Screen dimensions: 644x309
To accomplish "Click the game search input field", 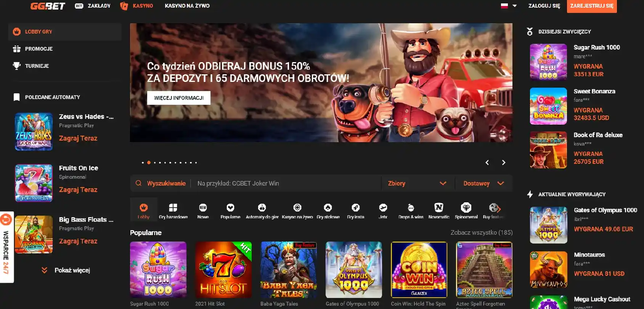I will [286, 183].
